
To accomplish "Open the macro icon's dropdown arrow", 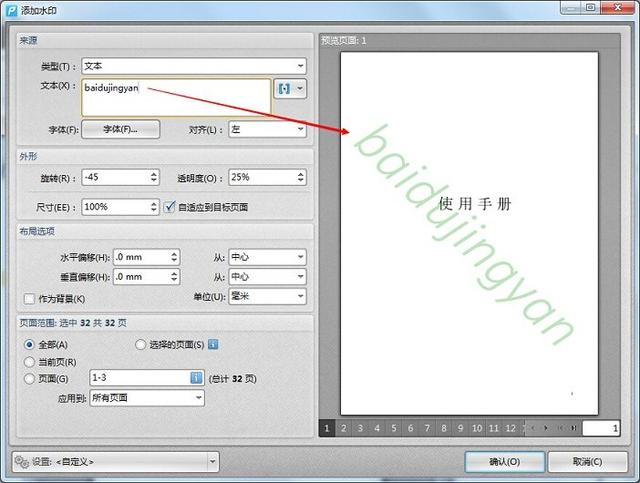I will click(300, 89).
